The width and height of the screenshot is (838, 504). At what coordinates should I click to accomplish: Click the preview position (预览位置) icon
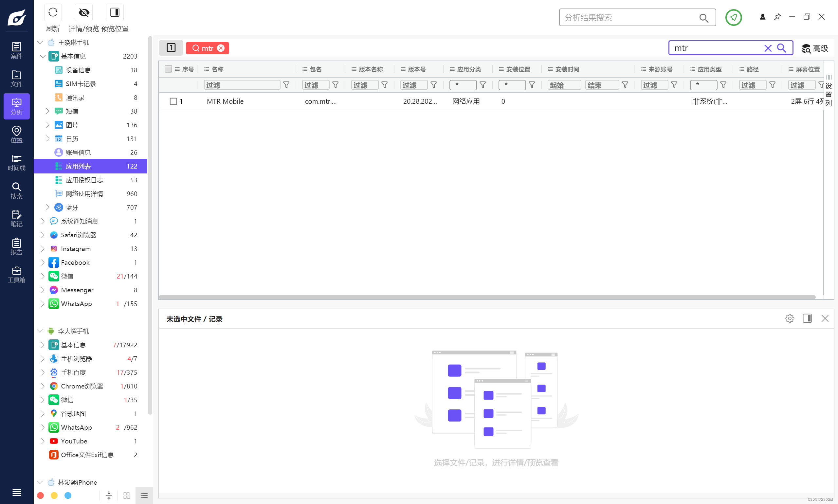[x=115, y=13]
